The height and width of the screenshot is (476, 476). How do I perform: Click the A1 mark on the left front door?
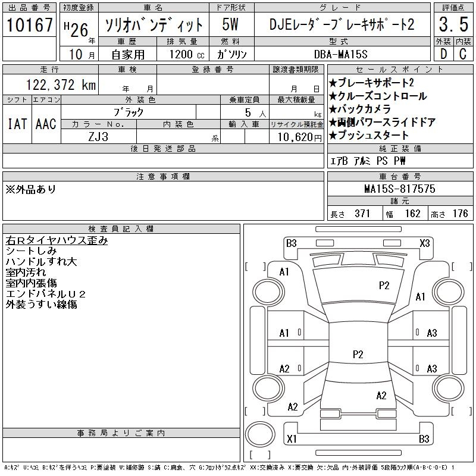[284, 333]
